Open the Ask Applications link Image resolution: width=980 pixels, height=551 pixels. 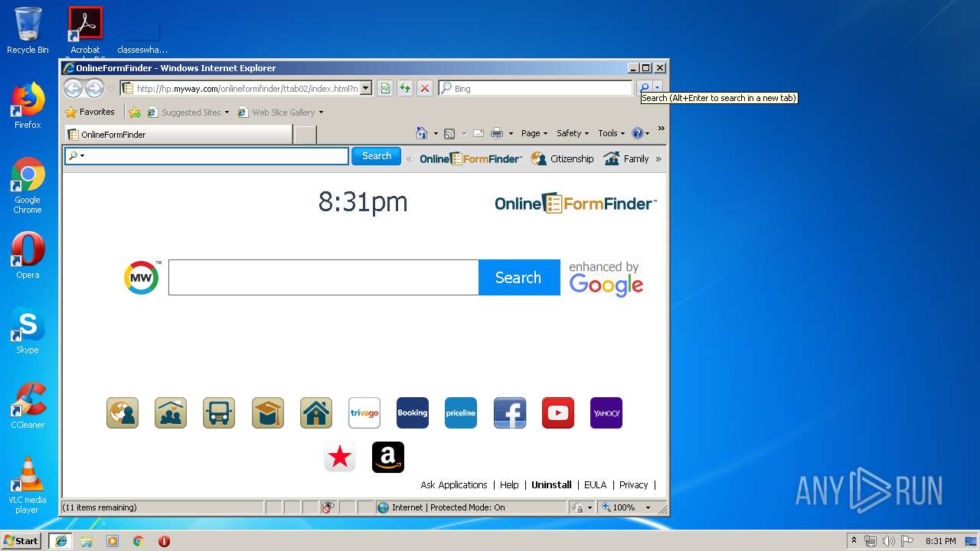(x=454, y=485)
